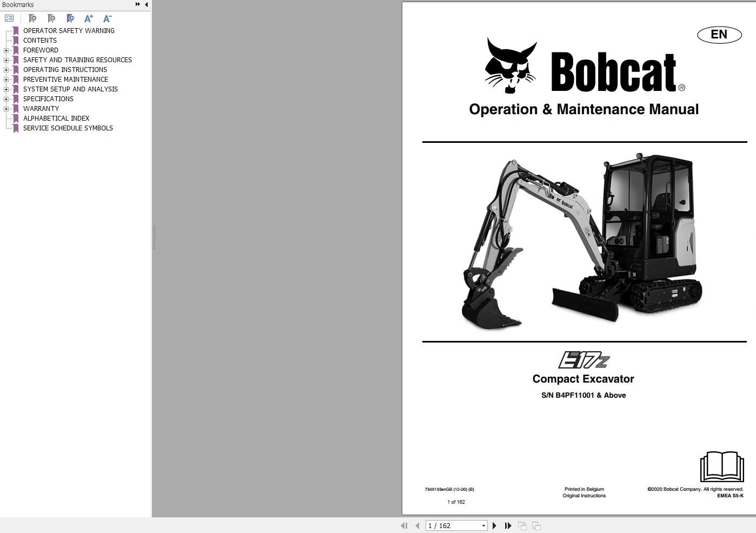Go to the previous page
The height and width of the screenshot is (533, 756).
click(x=417, y=525)
